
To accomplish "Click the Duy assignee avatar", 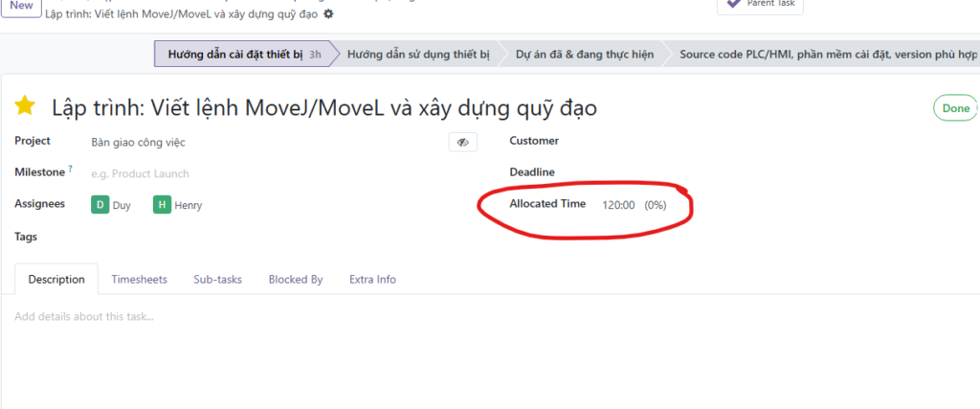I will pyautogui.click(x=100, y=204).
